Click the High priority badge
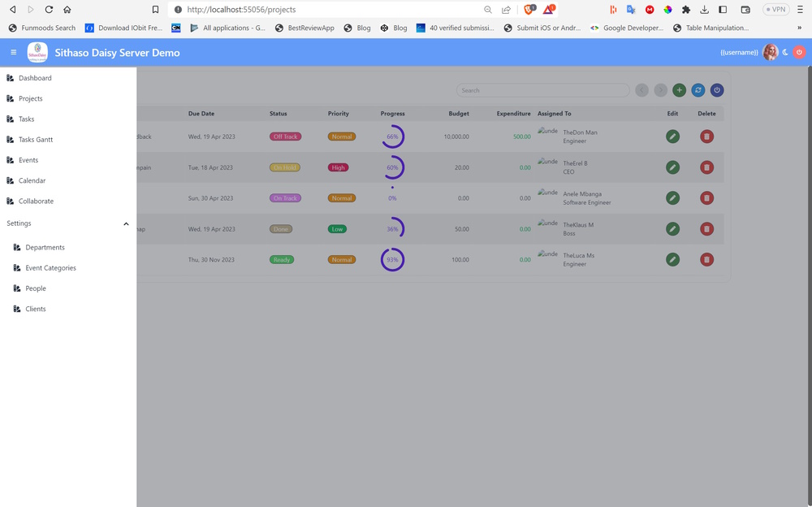The width and height of the screenshot is (812, 507). tap(338, 167)
